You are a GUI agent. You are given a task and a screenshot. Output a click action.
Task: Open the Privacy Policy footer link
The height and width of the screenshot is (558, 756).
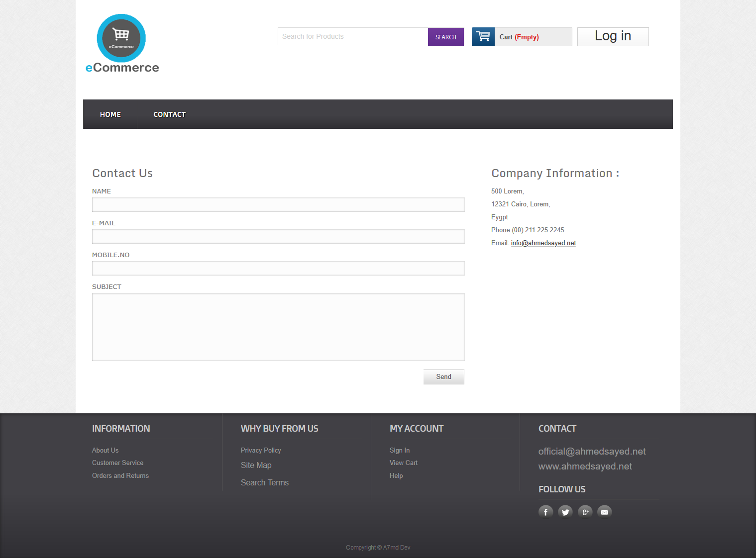point(261,450)
